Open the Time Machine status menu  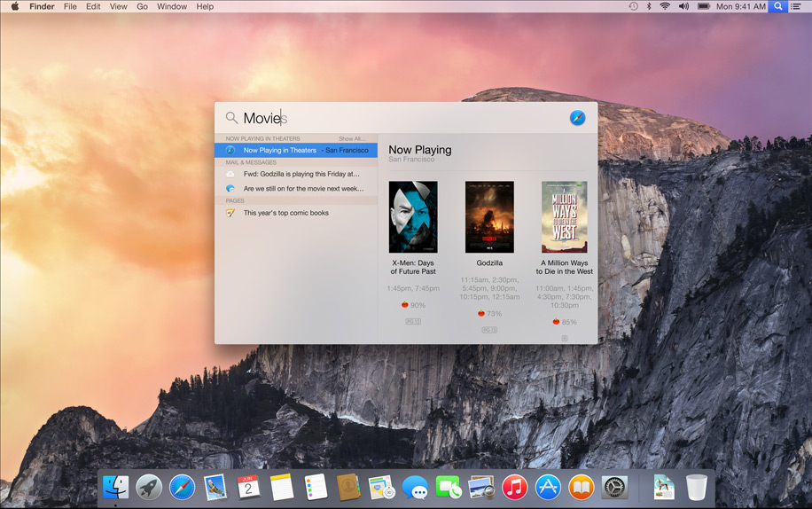tap(633, 6)
